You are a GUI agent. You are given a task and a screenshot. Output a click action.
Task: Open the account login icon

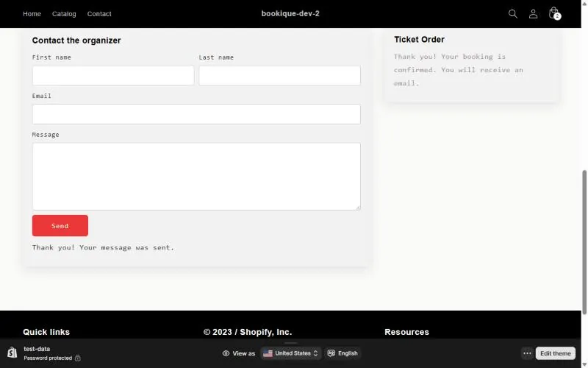[533, 14]
